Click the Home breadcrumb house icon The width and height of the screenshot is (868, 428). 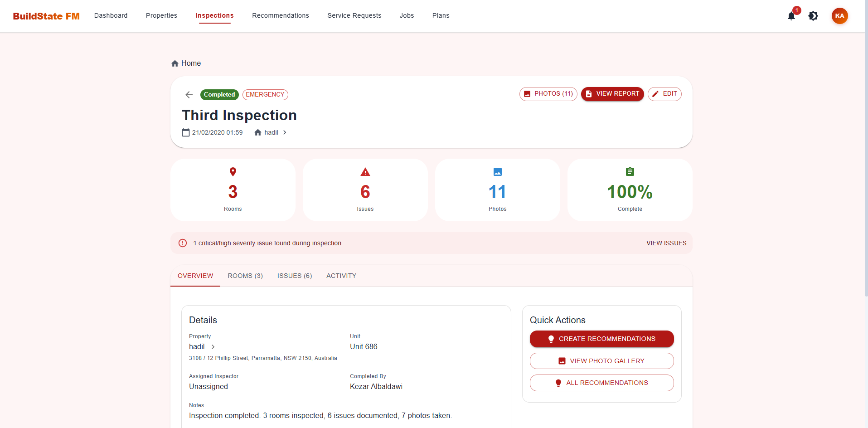point(175,63)
